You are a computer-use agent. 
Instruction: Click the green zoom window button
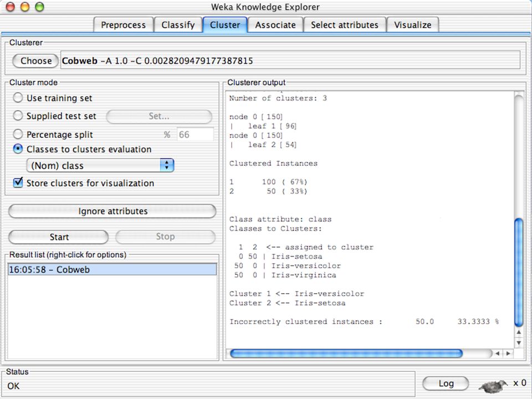pos(40,7)
